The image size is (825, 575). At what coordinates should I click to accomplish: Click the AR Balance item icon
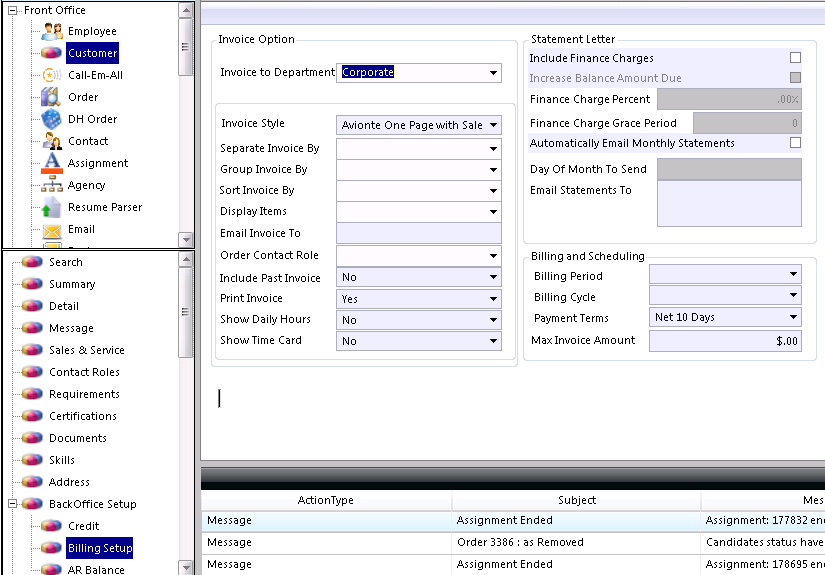(52, 569)
